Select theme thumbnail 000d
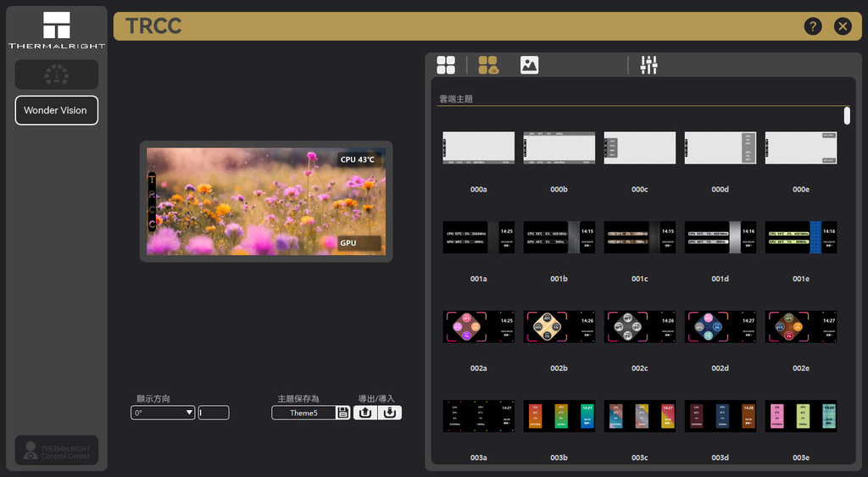Screen dimensions: 868x477 [721, 147]
